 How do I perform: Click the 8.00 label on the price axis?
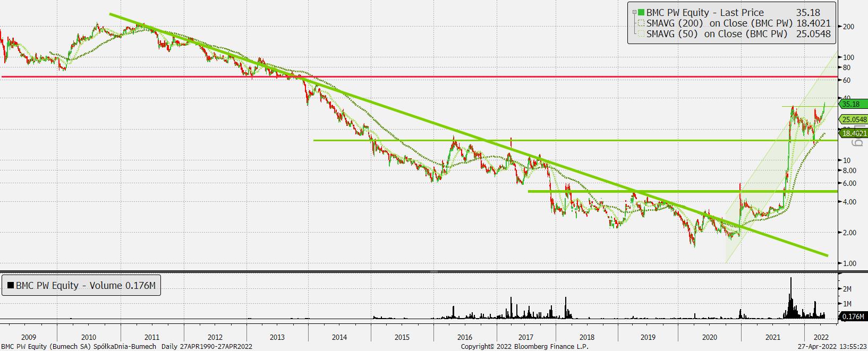click(850, 170)
